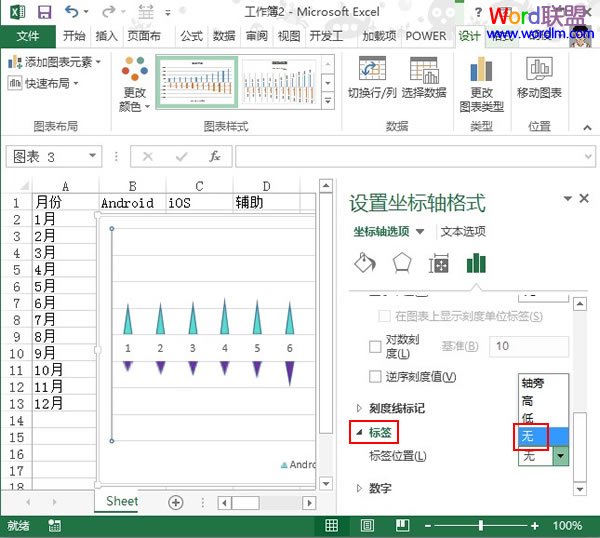Expand the formula bar with chevron
This screenshot has height=538, width=600.
coord(589,156)
